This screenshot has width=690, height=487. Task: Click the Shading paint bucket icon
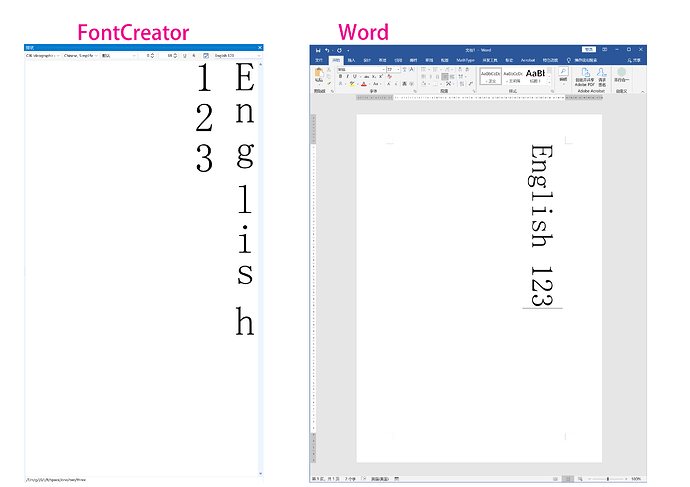tap(424, 84)
